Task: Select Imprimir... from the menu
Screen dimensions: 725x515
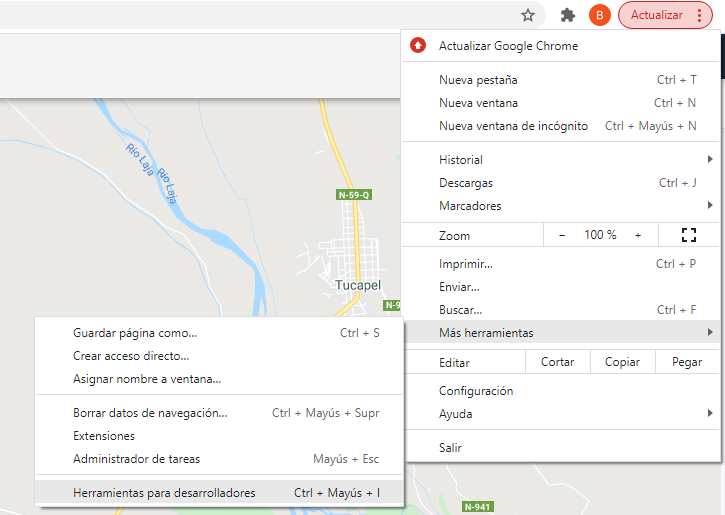Action: pos(561,264)
